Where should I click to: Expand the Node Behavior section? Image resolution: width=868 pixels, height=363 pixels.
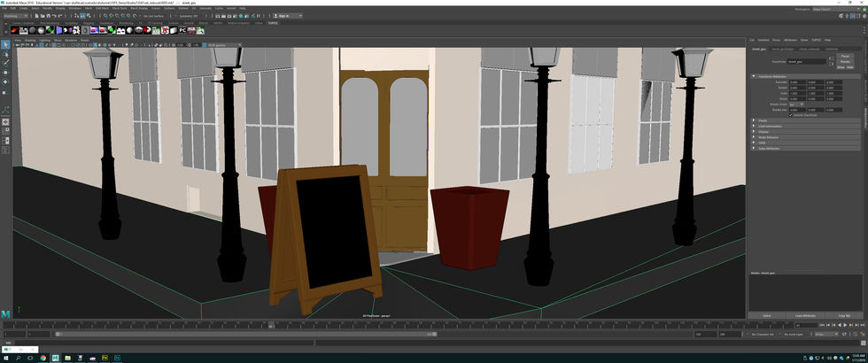point(806,137)
